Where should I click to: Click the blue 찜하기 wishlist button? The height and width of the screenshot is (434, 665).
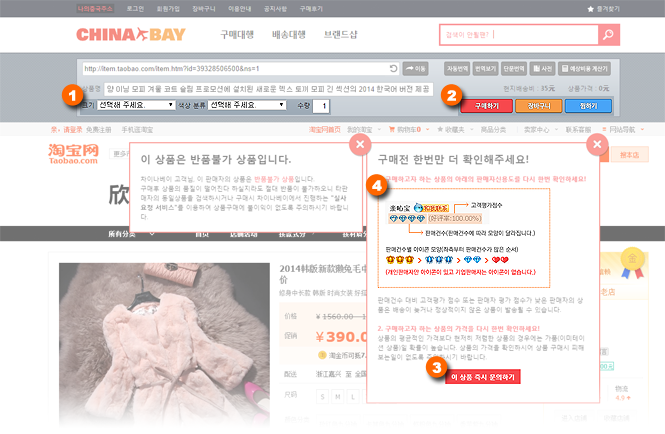click(x=588, y=106)
